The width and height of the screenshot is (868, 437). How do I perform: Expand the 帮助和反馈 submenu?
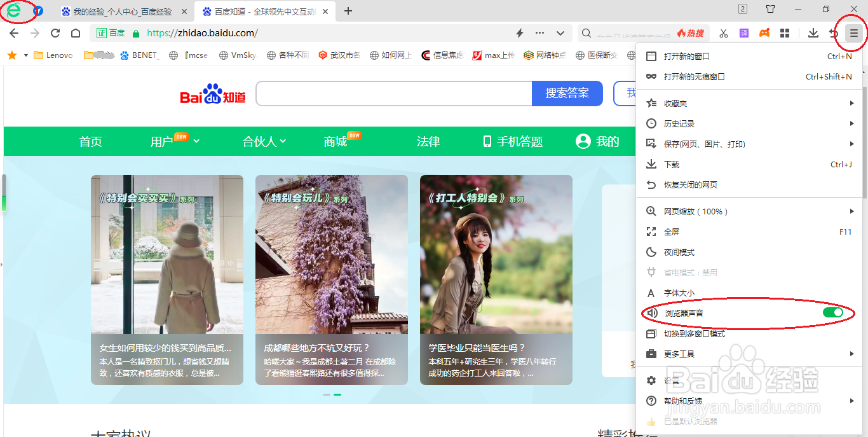(x=749, y=401)
